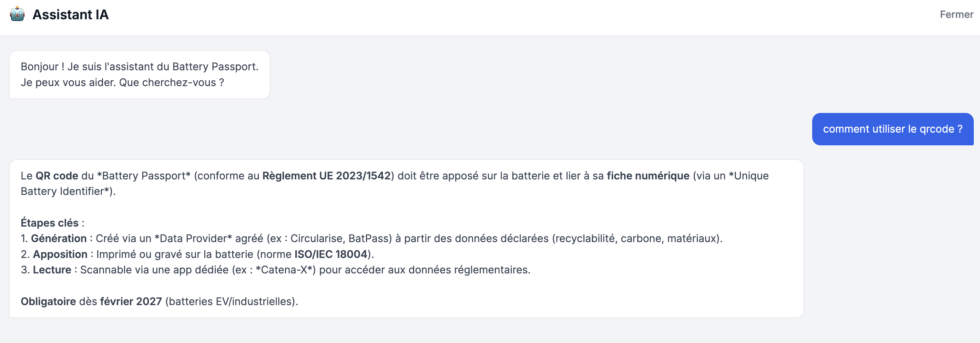Select the Bonjour greeting message bubble

[x=139, y=74]
